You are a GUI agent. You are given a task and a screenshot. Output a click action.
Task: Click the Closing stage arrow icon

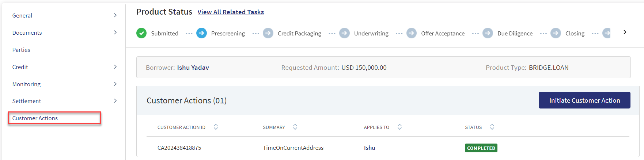(556, 33)
